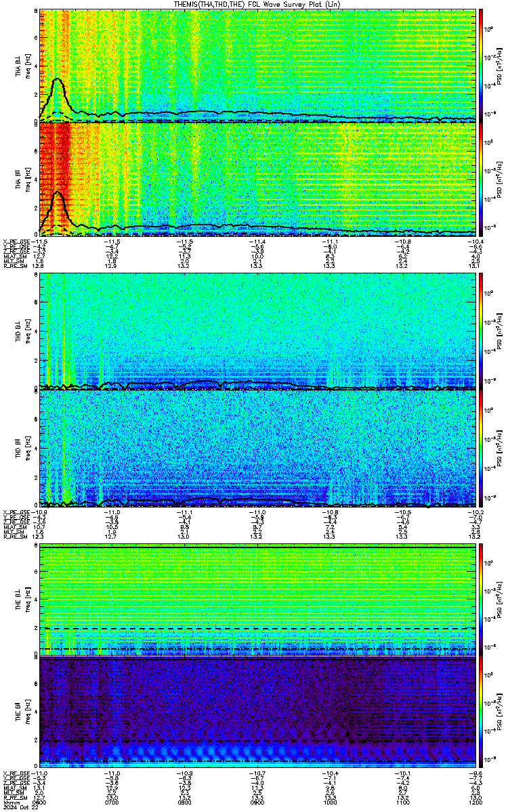This screenshot has height=812, width=508.
Task: Click the X_RE_GSE row label under THE panels
Action: coord(18,772)
